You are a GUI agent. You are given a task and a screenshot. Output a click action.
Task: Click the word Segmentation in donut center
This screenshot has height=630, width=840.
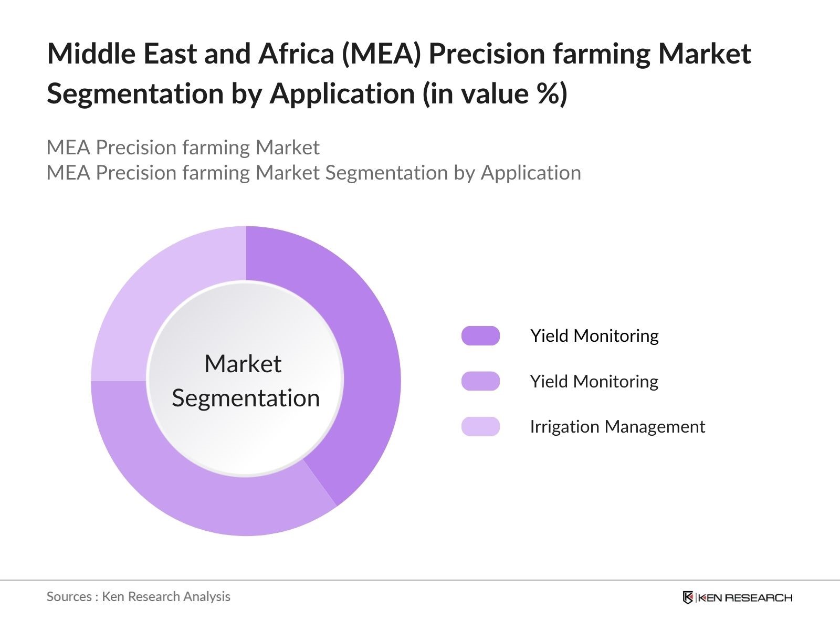tap(246, 398)
